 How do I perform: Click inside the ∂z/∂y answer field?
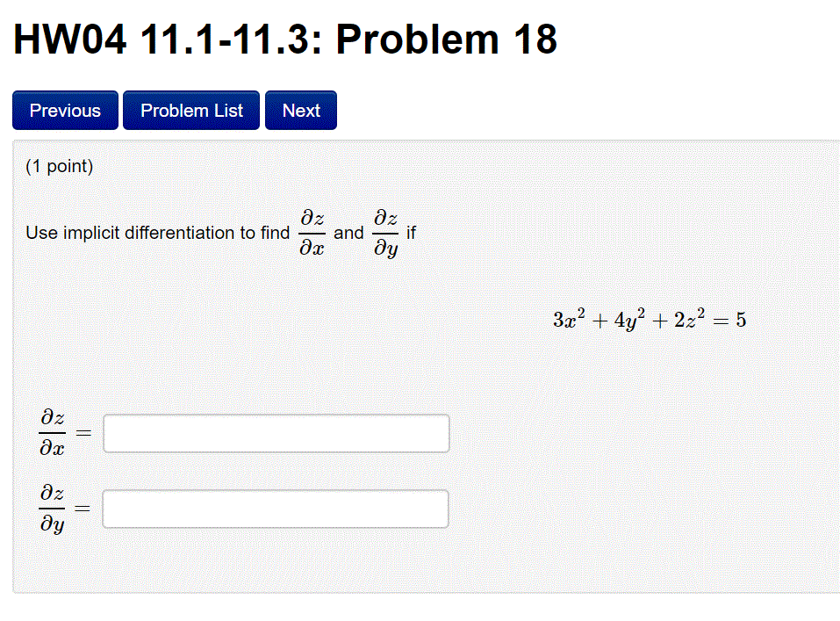click(275, 508)
